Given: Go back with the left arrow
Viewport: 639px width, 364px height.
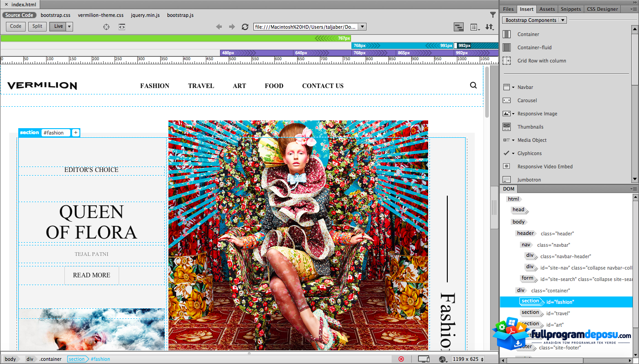Looking at the screenshot, I should pos(219,27).
